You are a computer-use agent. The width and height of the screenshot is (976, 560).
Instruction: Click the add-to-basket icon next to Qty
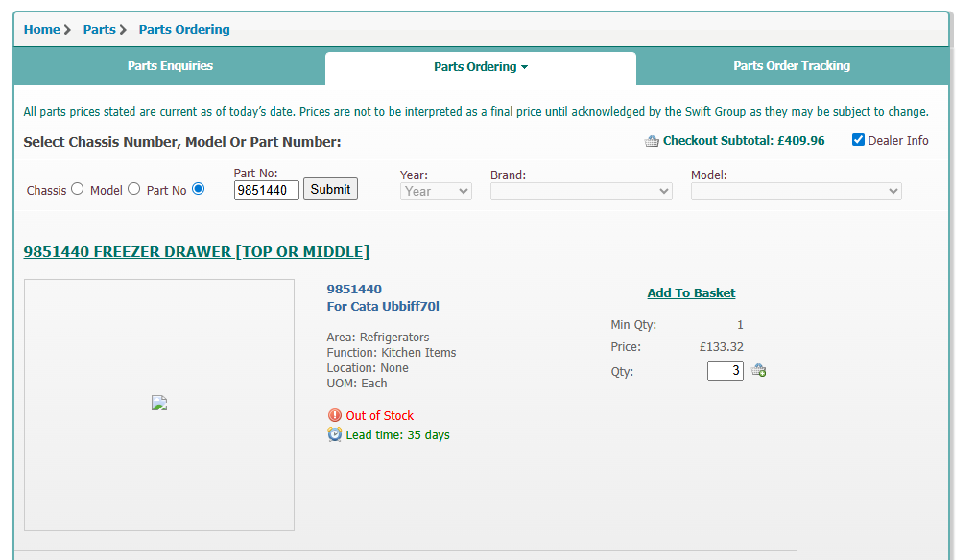759,371
